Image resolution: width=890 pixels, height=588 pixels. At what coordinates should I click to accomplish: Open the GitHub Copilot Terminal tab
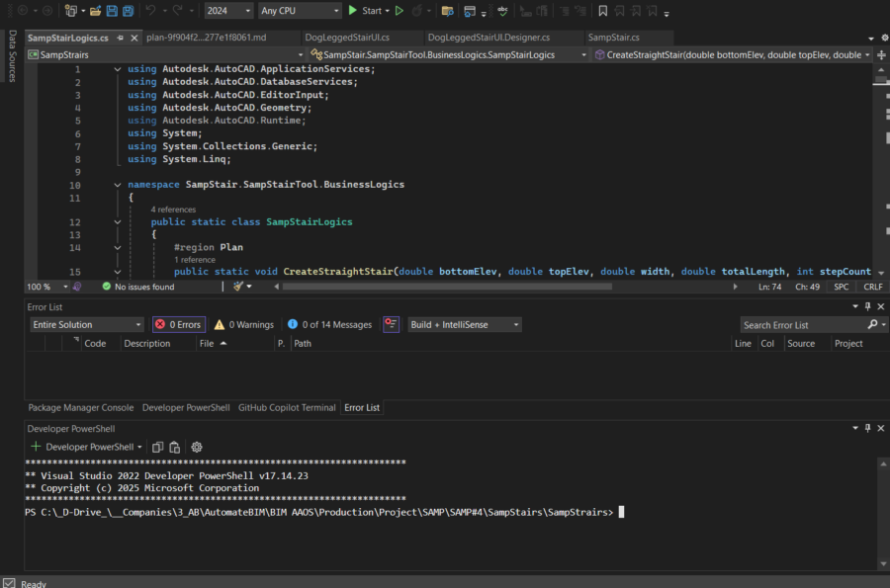pyautogui.click(x=289, y=407)
